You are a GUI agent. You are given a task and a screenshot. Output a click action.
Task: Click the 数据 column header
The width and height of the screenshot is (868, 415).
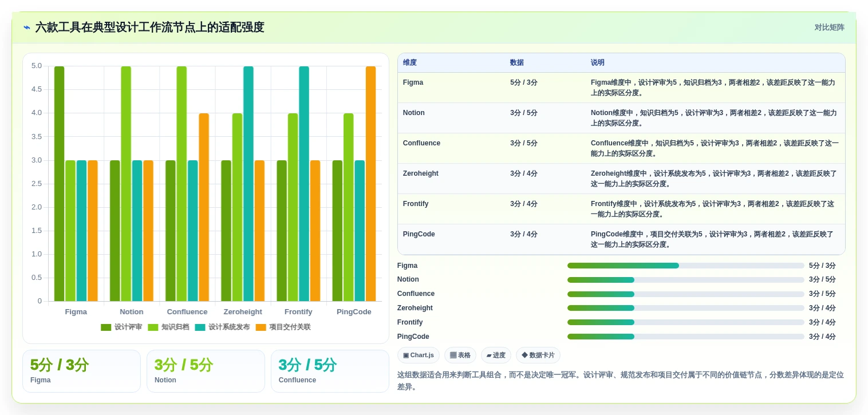(517, 63)
